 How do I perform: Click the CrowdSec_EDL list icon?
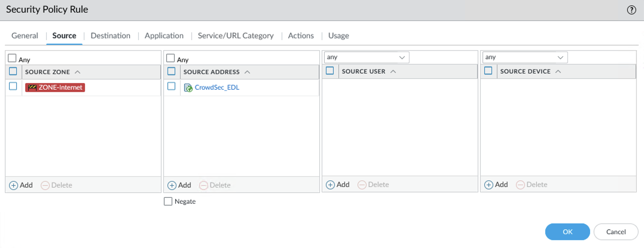click(188, 88)
